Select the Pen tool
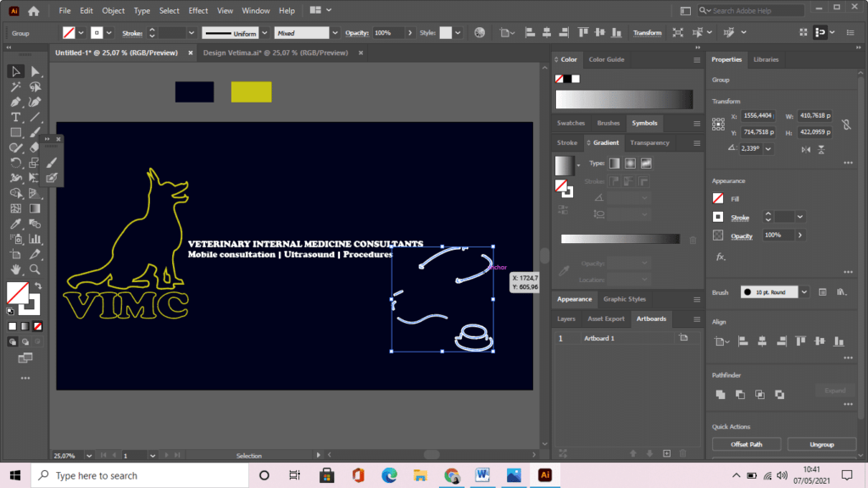Screen dimensions: 868x488 (15, 103)
